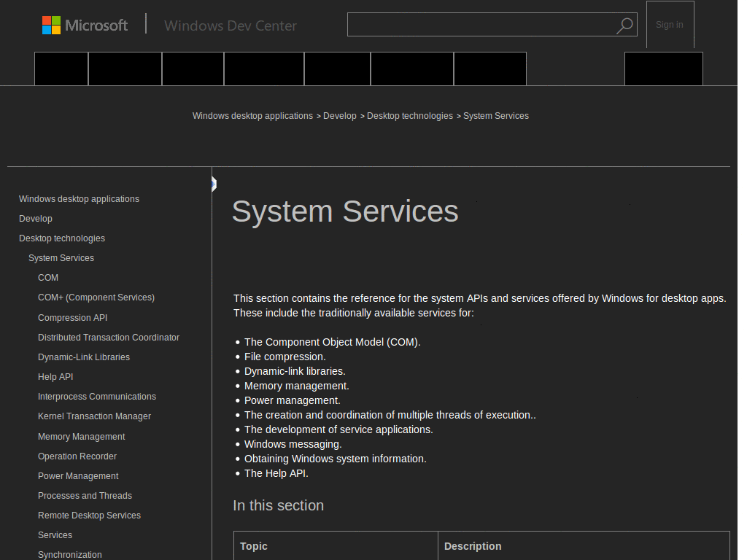Click the search magnifier icon
This screenshot has height=560, width=747.
pos(624,25)
